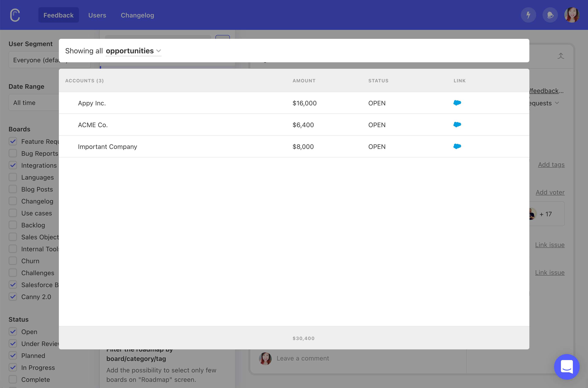Check the Bug Reports board checkbox
This screenshot has height=388, width=588.
click(x=13, y=153)
